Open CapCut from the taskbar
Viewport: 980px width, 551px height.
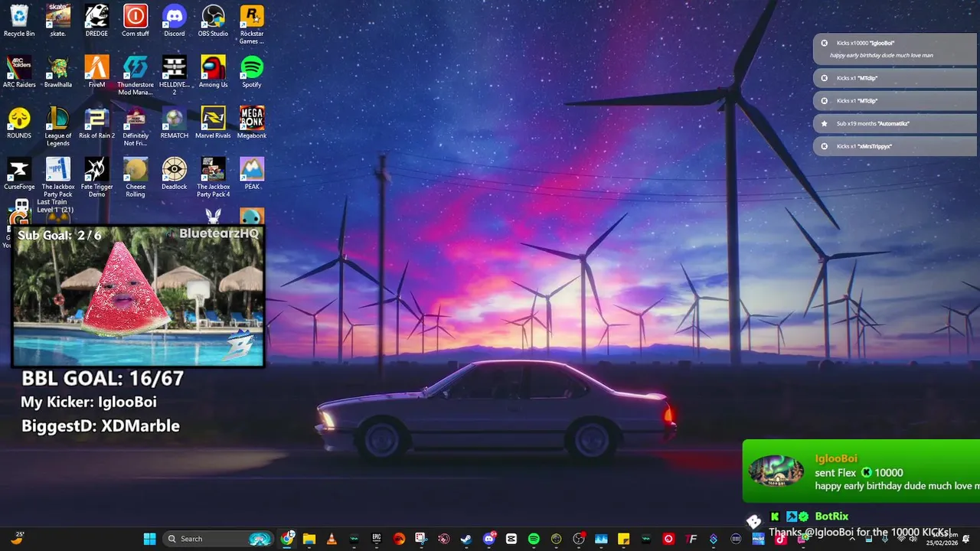tap(511, 539)
